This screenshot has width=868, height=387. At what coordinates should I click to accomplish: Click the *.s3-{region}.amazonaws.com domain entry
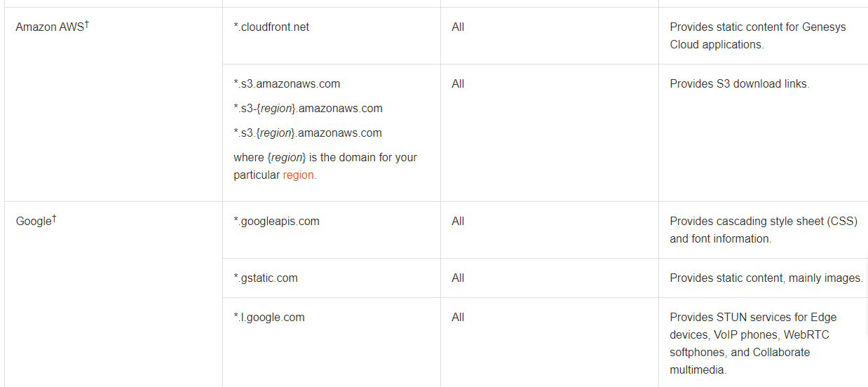point(308,109)
